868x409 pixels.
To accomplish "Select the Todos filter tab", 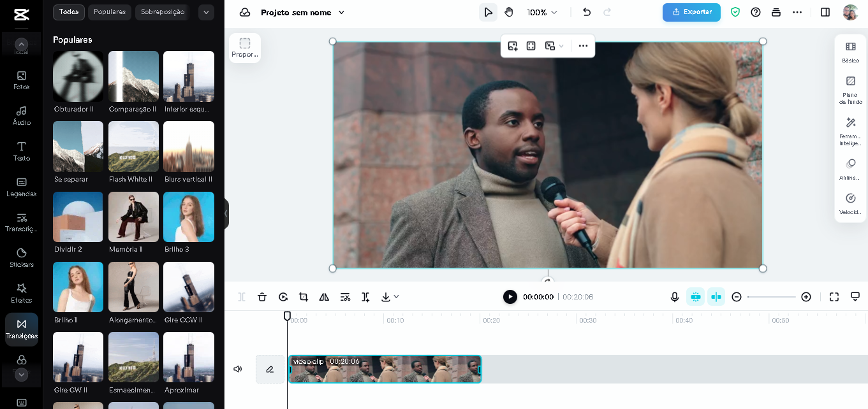I will pyautogui.click(x=69, y=12).
